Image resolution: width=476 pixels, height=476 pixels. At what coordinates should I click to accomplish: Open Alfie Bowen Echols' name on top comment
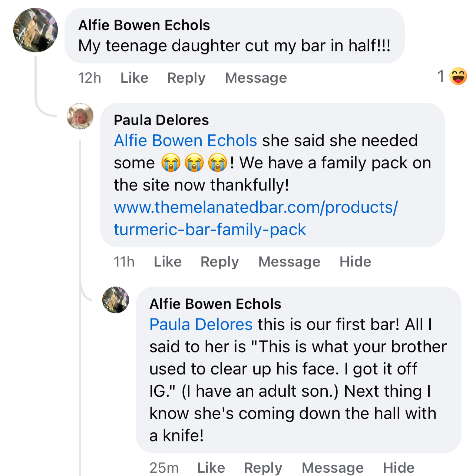pos(144,25)
